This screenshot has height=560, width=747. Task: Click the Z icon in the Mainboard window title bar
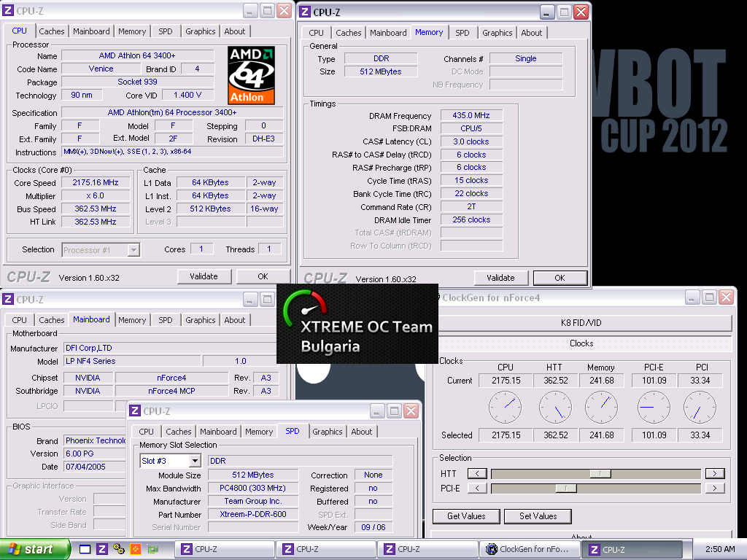click(8, 299)
